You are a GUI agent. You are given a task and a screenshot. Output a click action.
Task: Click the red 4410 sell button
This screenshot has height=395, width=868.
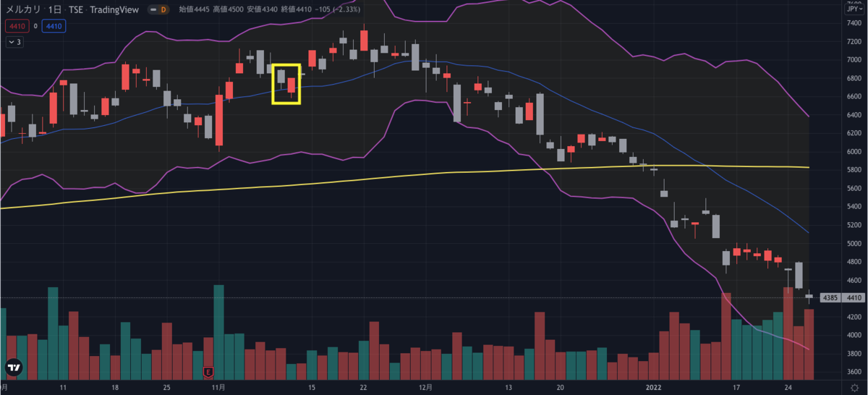(x=16, y=26)
